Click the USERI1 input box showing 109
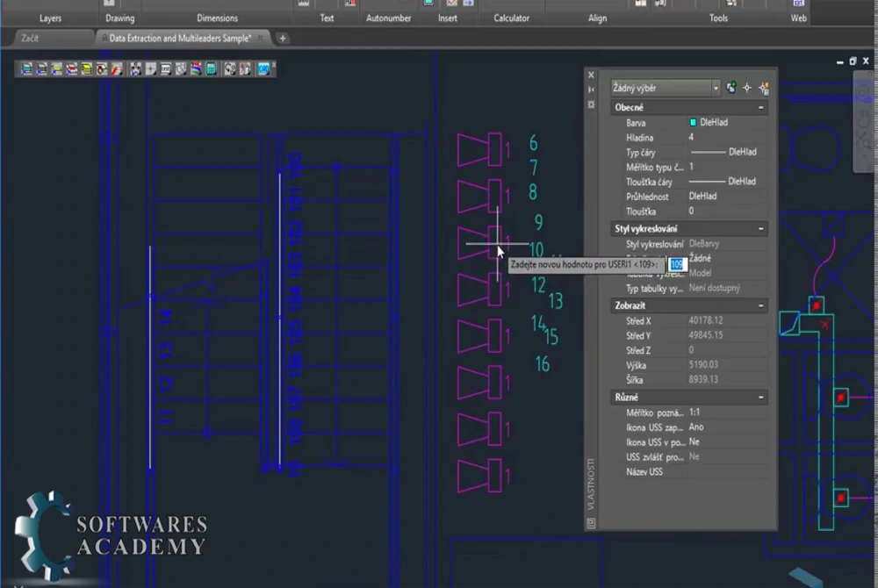This screenshot has height=588, width=878. pos(676,264)
